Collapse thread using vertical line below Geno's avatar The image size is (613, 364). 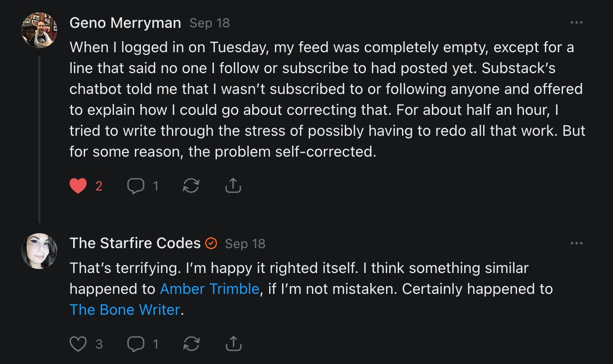39,139
